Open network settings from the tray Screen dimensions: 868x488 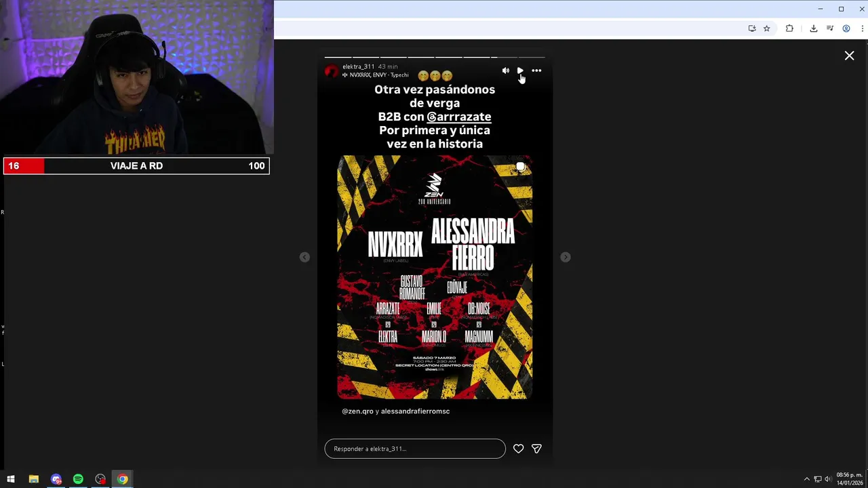click(x=817, y=479)
